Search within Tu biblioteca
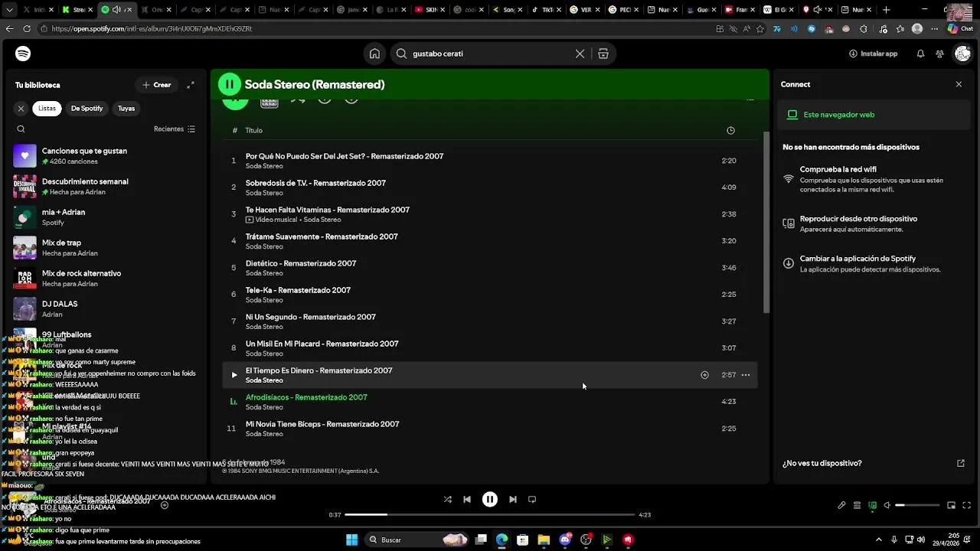The image size is (980, 551). coord(21,129)
